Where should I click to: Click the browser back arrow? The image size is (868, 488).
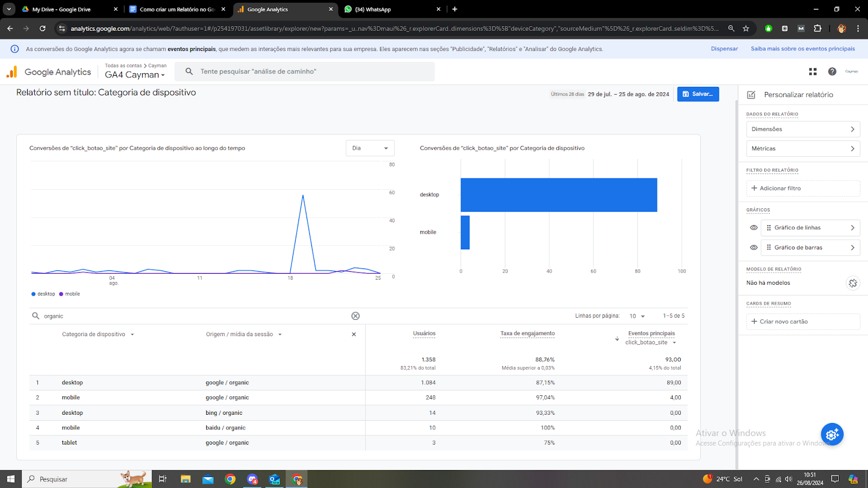(x=10, y=28)
